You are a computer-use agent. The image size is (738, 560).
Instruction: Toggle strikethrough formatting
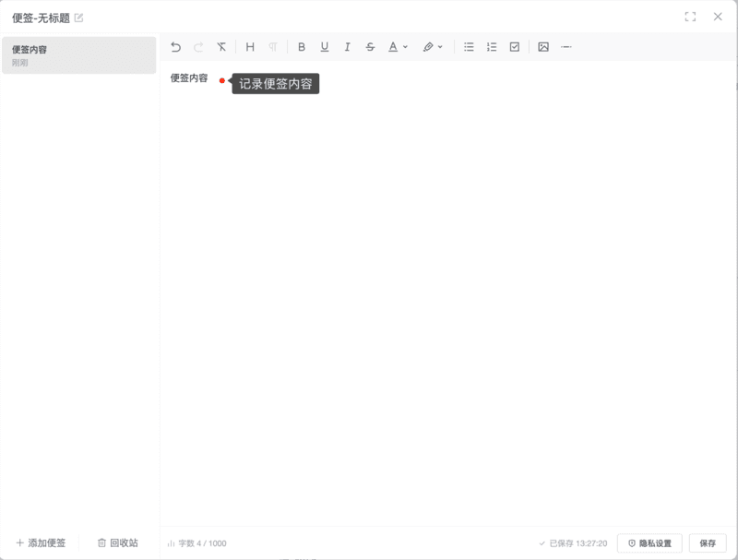tap(371, 46)
